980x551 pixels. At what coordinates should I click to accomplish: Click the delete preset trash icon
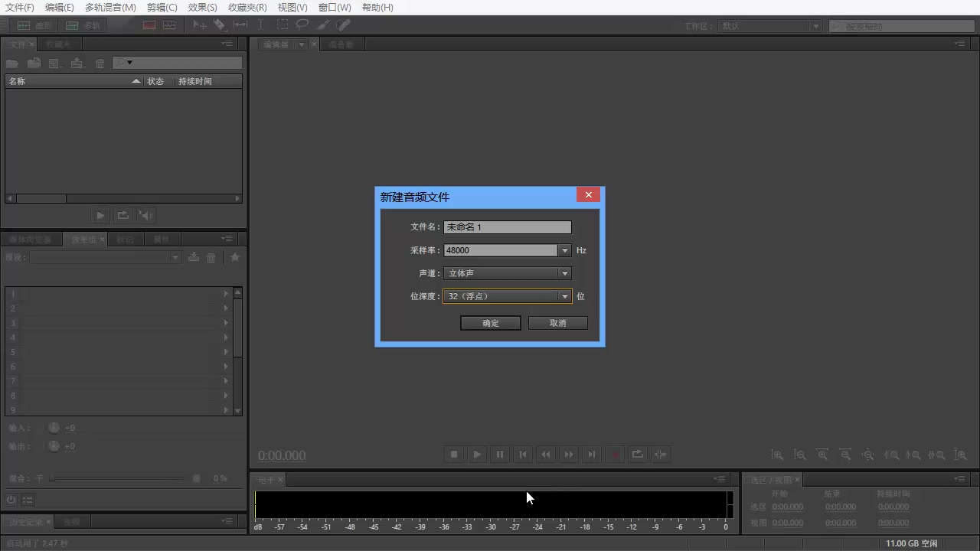click(x=211, y=258)
